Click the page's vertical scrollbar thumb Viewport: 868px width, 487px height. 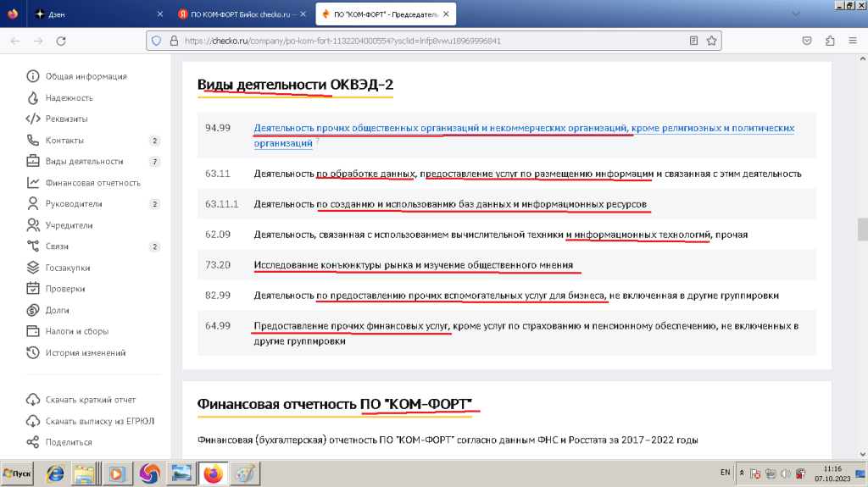click(862, 229)
